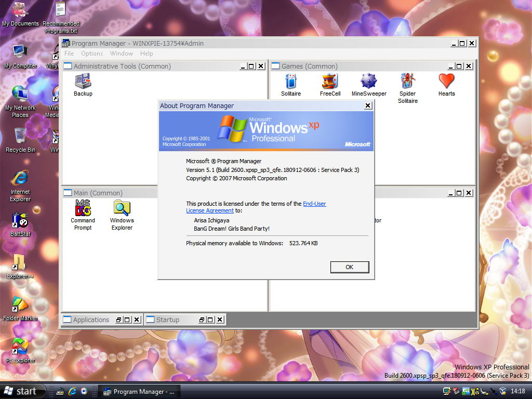Close the minimized Startup group
Viewport: 532px width, 399px height.
(x=220, y=320)
